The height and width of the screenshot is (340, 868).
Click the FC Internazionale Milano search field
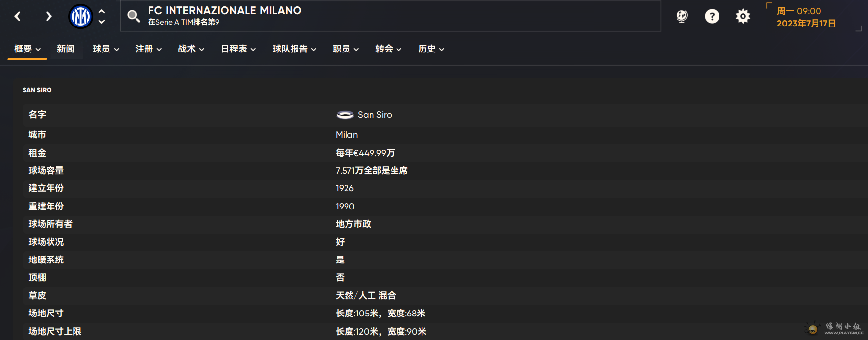(x=392, y=16)
